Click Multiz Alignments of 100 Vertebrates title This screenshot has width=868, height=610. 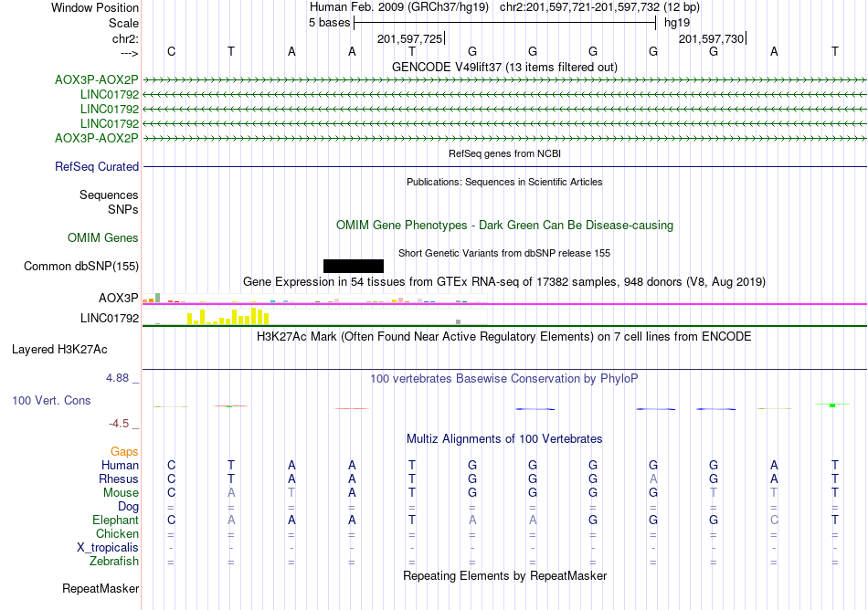[504, 438]
